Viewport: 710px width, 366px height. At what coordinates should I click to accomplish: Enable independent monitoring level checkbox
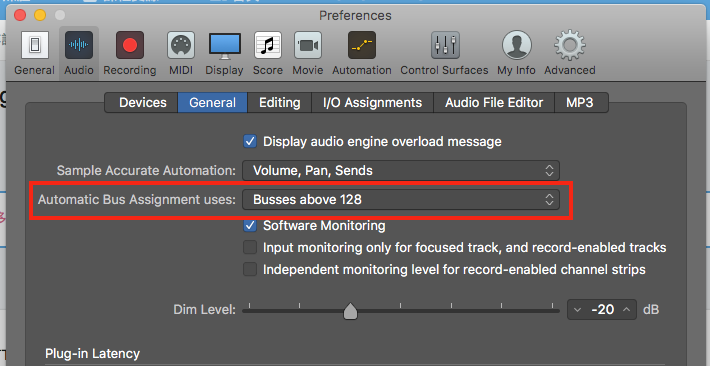[250, 270]
